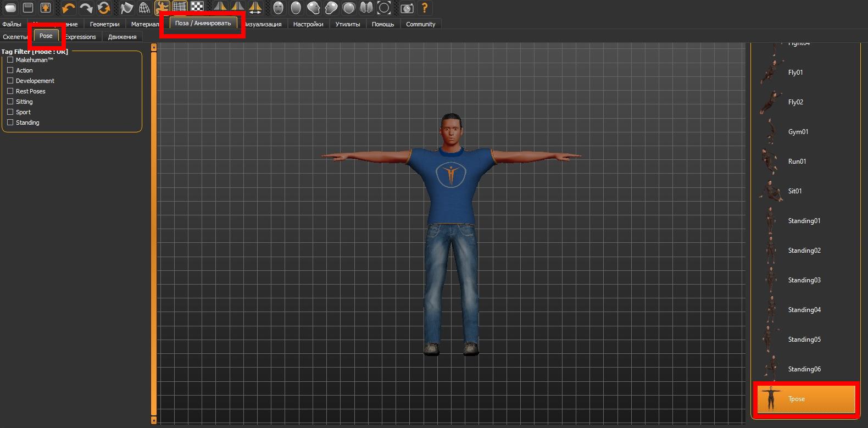The height and width of the screenshot is (428, 868).
Task: Apply the Standing05 pose
Action: tap(805, 340)
